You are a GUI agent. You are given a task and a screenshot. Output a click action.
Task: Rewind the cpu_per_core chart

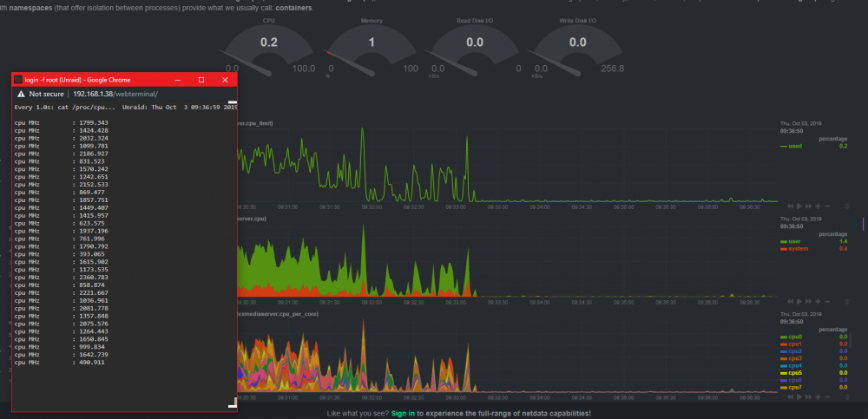coord(791,396)
